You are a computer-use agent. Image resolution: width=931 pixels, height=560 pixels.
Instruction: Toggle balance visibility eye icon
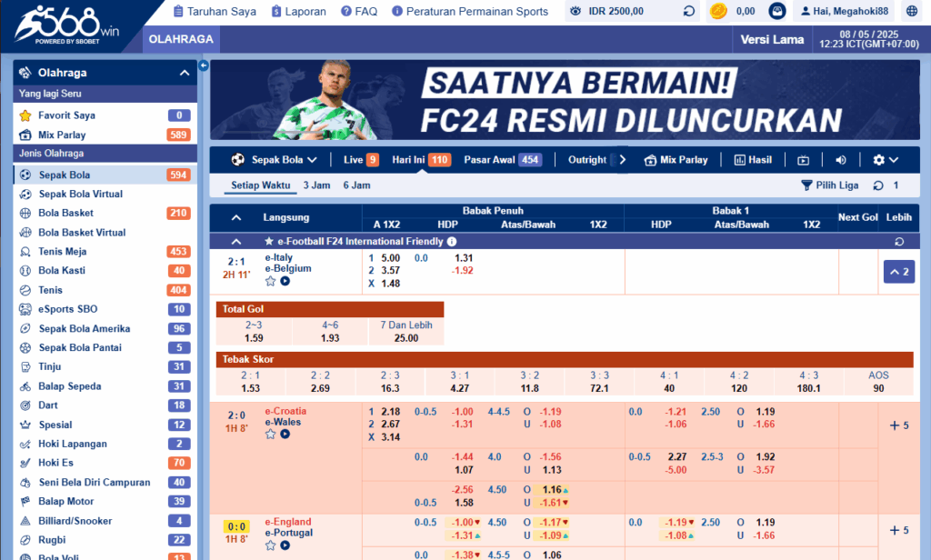[576, 12]
